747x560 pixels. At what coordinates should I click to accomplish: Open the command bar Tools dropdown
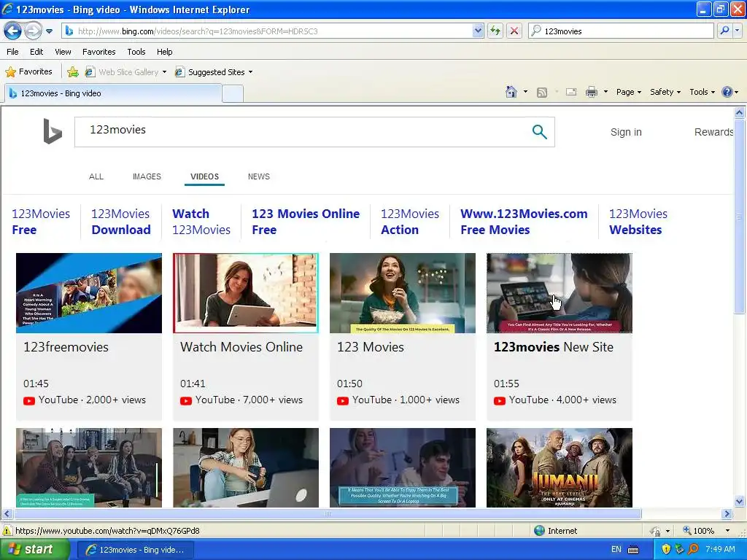click(x=703, y=92)
